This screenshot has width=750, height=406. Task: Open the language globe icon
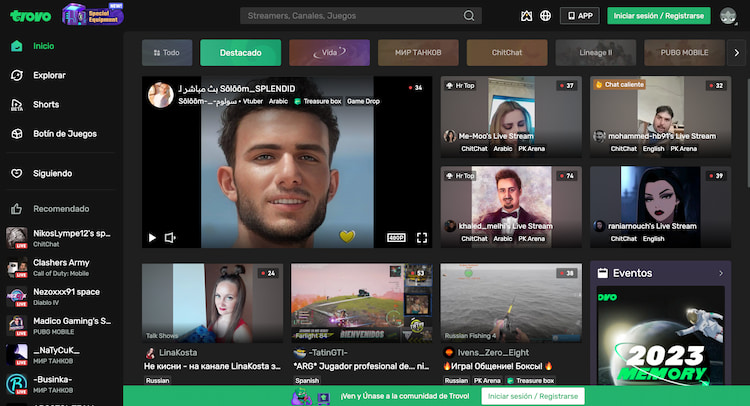(x=545, y=16)
